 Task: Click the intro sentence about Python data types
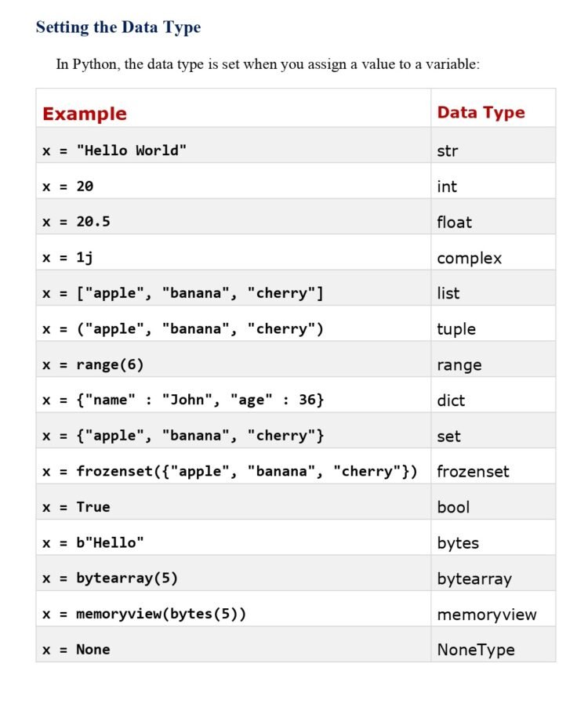(268, 64)
